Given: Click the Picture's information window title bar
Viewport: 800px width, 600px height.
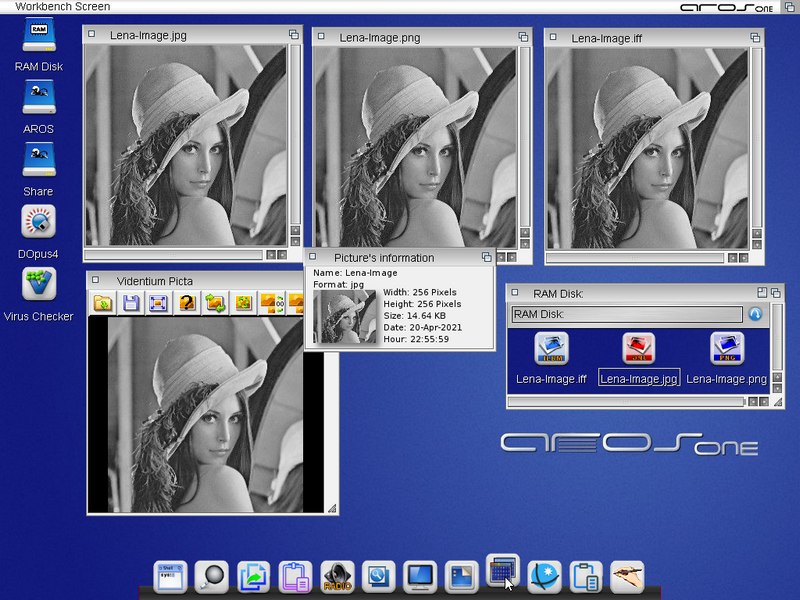Looking at the screenshot, I should click(399, 258).
